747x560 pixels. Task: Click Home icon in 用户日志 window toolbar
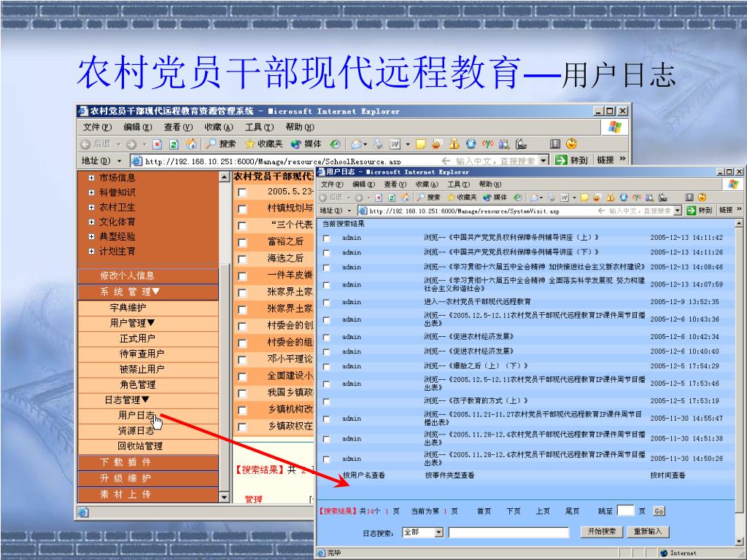(x=406, y=197)
